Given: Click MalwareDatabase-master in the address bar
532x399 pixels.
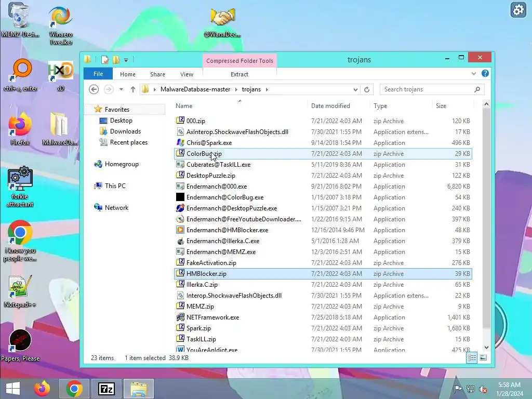Looking at the screenshot, I should click(x=195, y=89).
